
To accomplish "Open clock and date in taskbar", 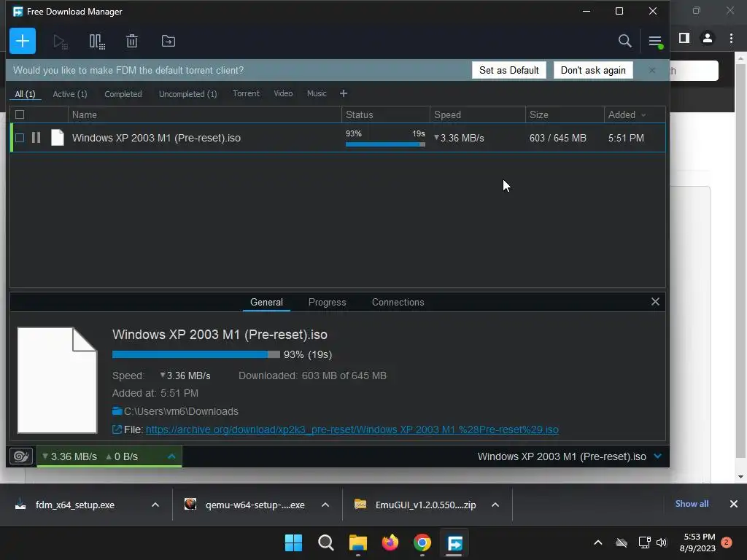I will [697, 542].
